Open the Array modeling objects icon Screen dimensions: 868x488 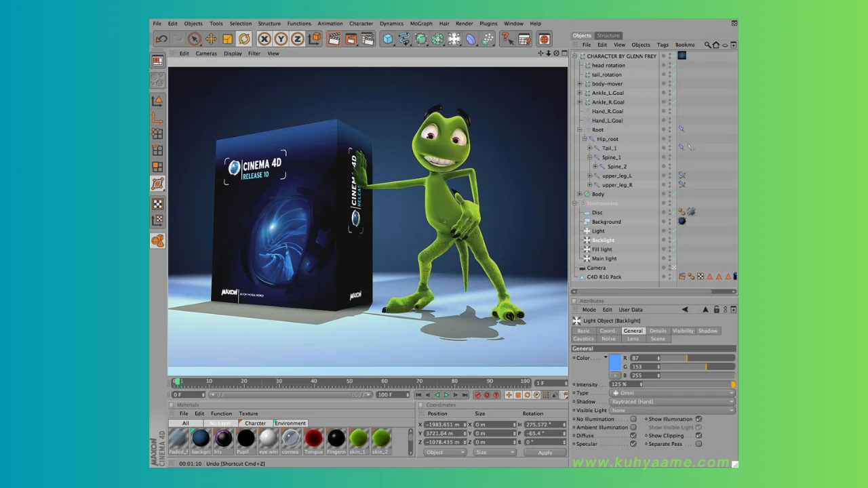click(x=437, y=39)
